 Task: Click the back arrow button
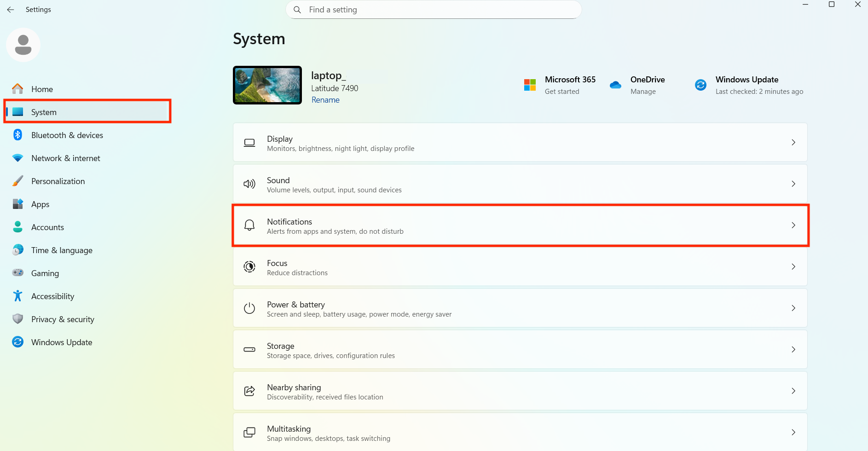(x=11, y=9)
